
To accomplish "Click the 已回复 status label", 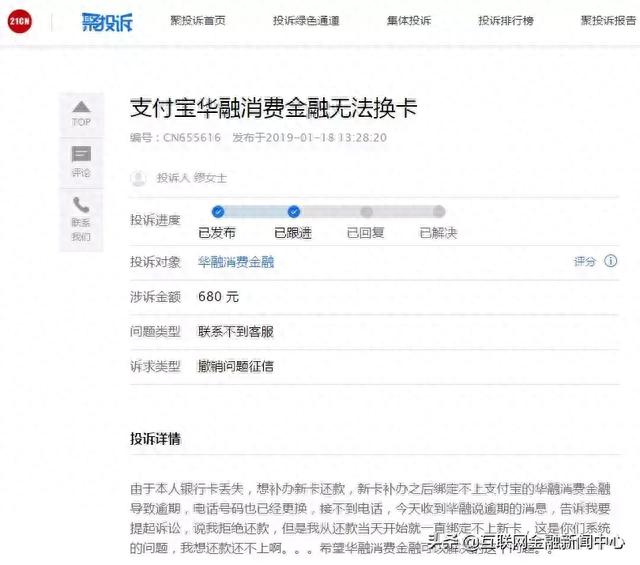I will coord(365,233).
